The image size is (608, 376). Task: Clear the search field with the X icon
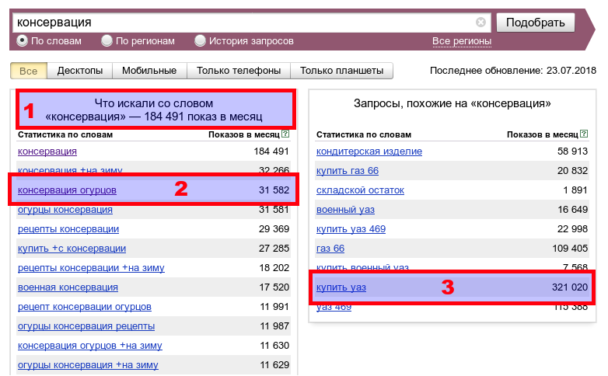[x=480, y=22]
